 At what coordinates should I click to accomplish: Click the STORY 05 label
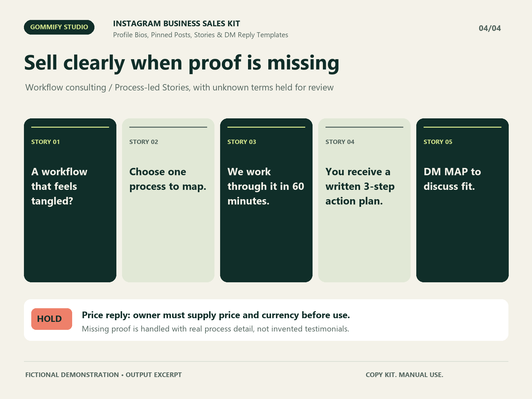(438, 142)
